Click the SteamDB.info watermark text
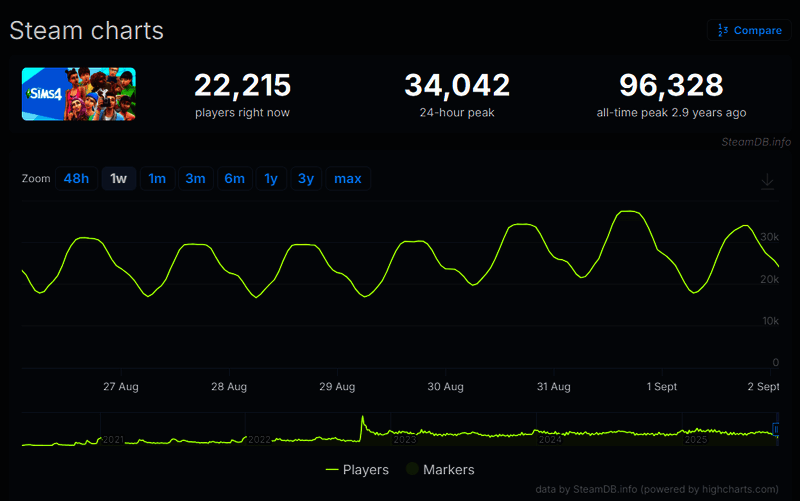This screenshot has width=800, height=501. pyautogui.click(x=755, y=142)
